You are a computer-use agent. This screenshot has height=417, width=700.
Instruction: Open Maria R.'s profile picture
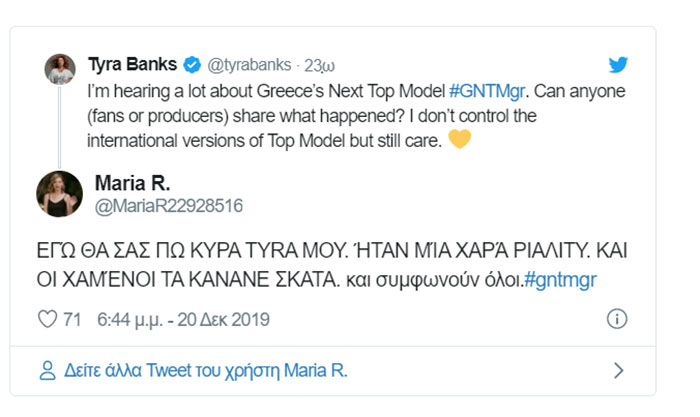coord(60,193)
